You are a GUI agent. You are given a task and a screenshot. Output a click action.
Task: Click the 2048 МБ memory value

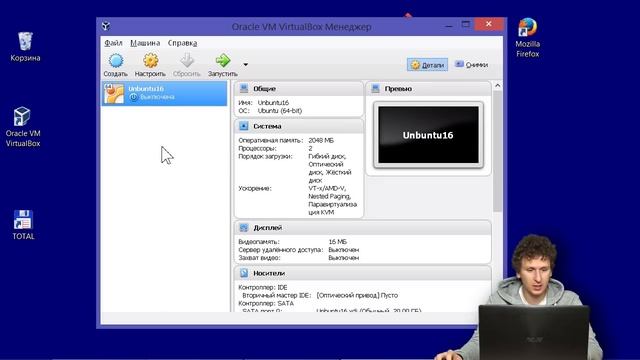point(321,140)
